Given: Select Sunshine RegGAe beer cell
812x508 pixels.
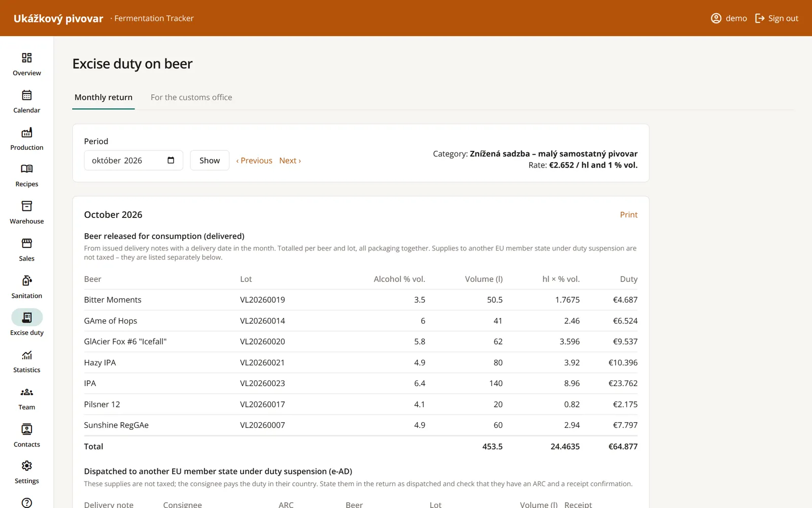Looking at the screenshot, I should (116, 425).
